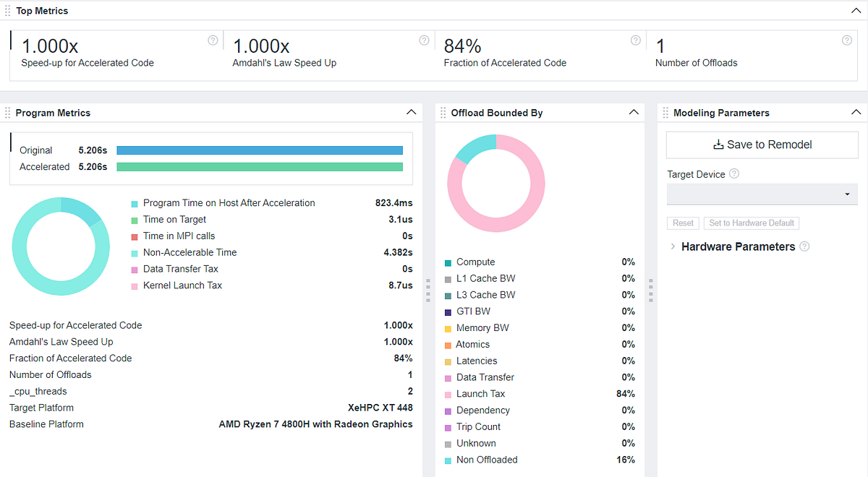This screenshot has height=477, width=868.
Task: Click the Reset button
Action: 683,223
